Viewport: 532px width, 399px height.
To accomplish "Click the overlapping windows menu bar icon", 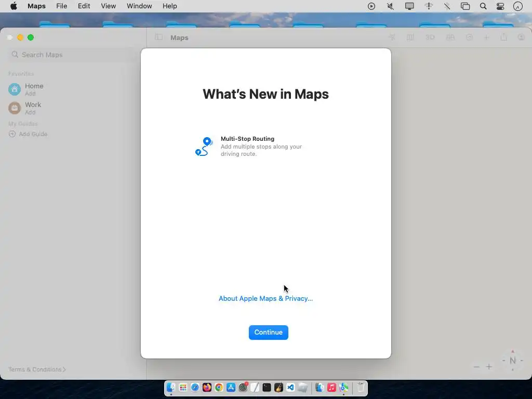I will [465, 6].
